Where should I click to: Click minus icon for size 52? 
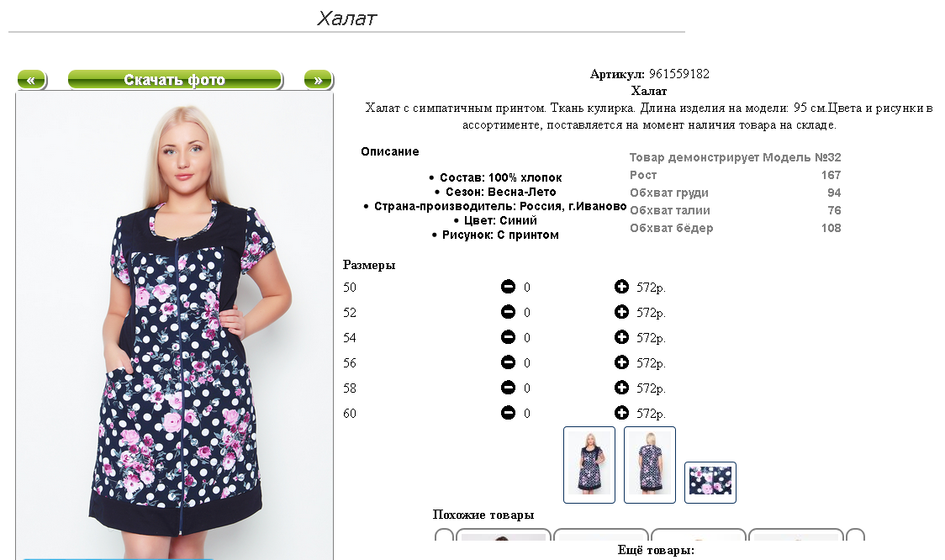pos(508,312)
